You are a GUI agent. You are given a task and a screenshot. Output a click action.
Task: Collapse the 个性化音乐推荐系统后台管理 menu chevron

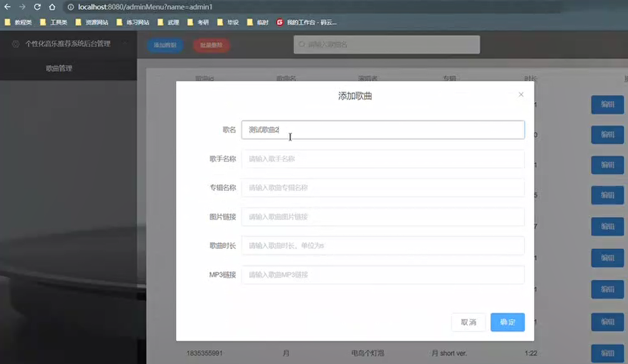[x=125, y=43]
